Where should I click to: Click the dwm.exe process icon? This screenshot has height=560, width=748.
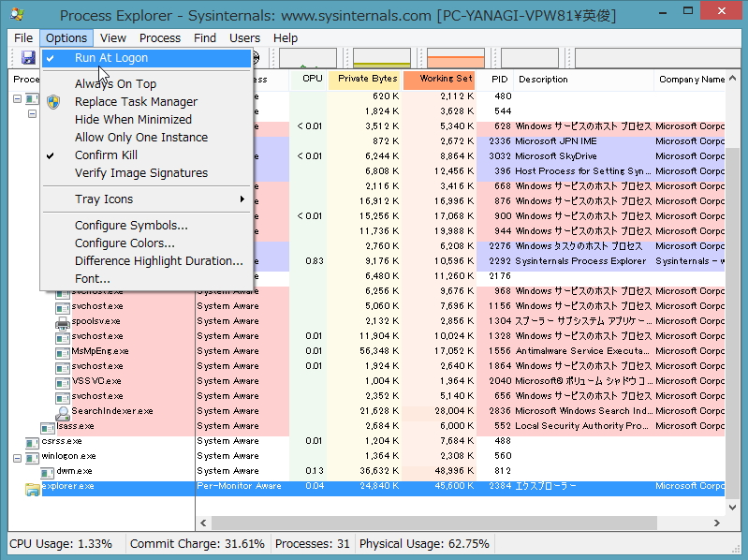pyautogui.click(x=47, y=473)
